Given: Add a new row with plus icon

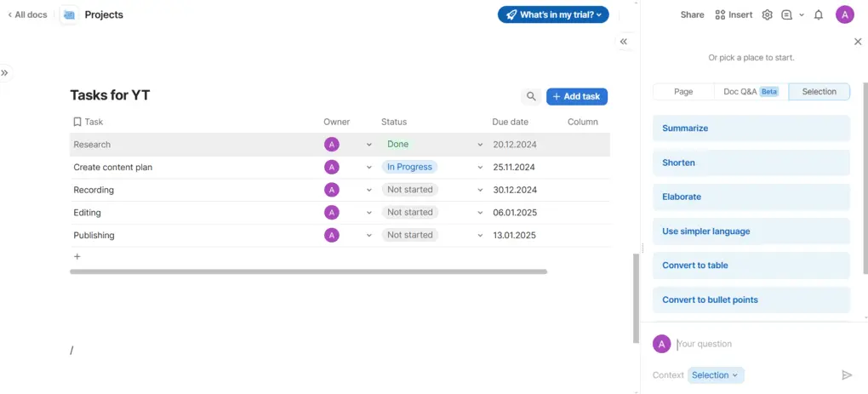Looking at the screenshot, I should pos(77,257).
